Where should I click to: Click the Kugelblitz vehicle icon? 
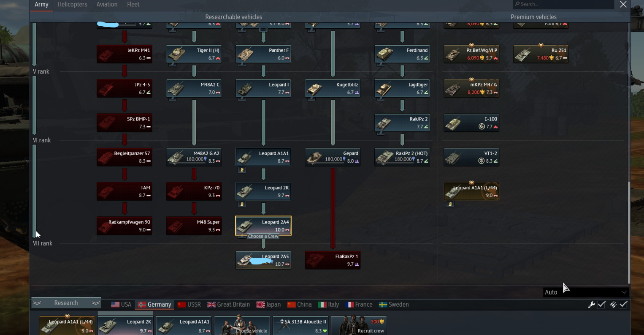tap(333, 89)
